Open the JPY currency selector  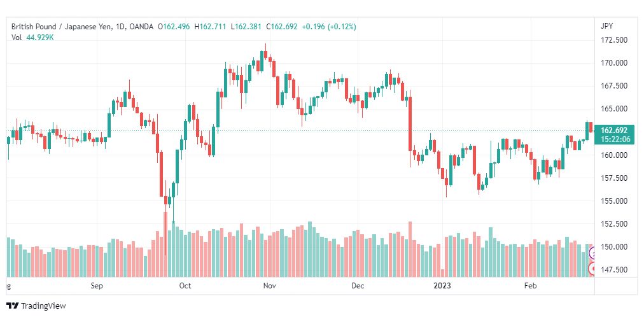(x=606, y=26)
